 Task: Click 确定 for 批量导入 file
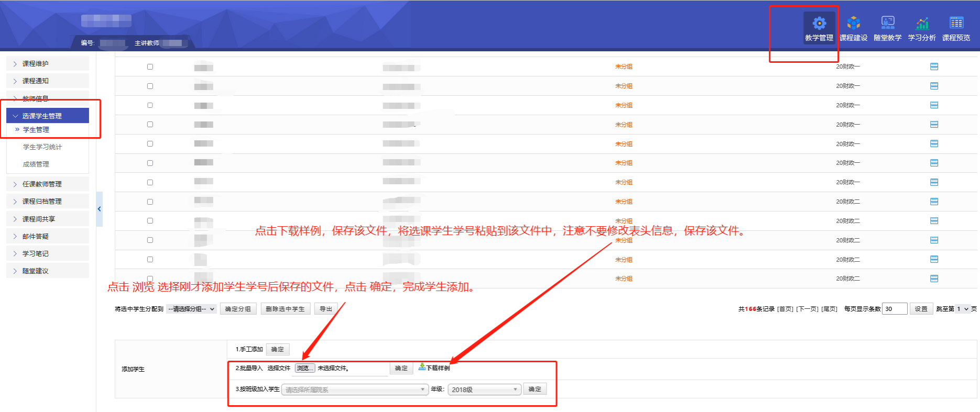tap(401, 368)
